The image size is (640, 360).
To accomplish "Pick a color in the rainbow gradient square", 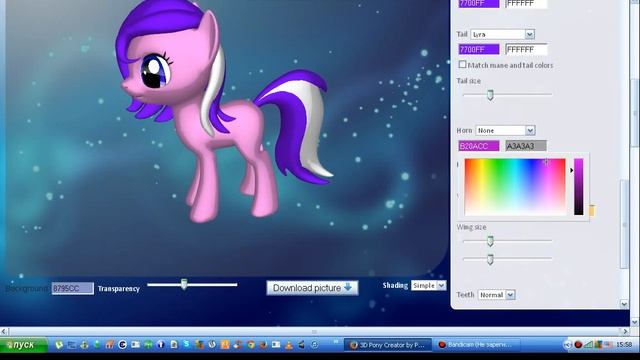I will click(515, 187).
